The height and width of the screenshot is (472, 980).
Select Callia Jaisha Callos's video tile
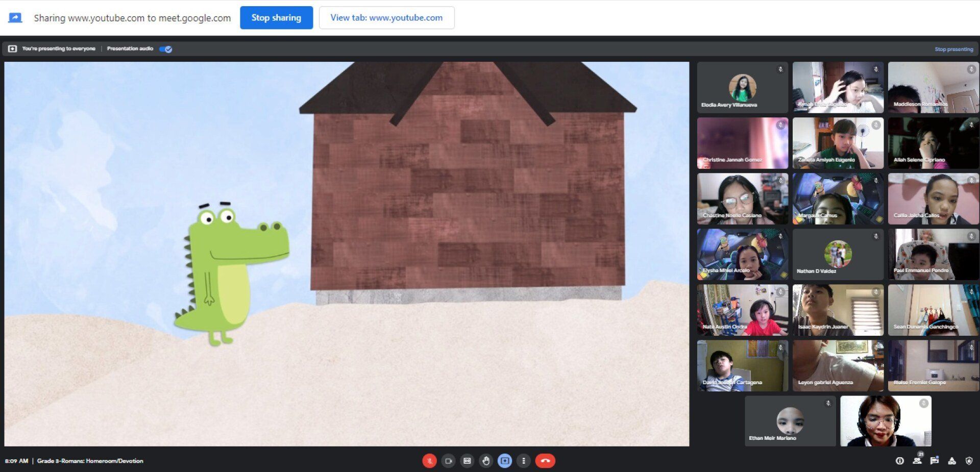(934, 198)
